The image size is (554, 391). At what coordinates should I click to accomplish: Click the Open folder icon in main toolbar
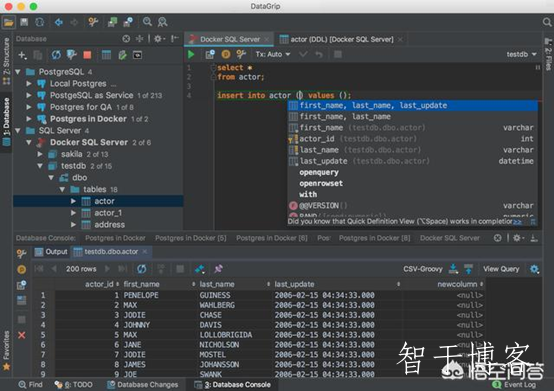tap(8, 22)
